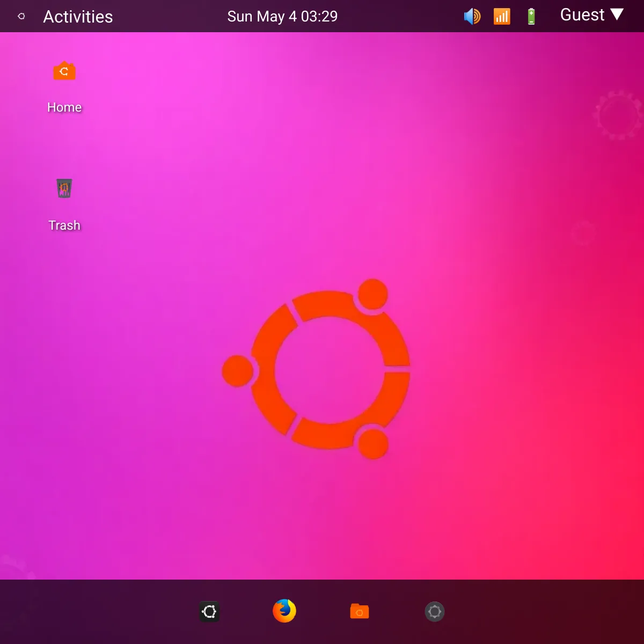Screen dimensions: 644x644
Task: Check the battery status icon
Action: [531, 17]
